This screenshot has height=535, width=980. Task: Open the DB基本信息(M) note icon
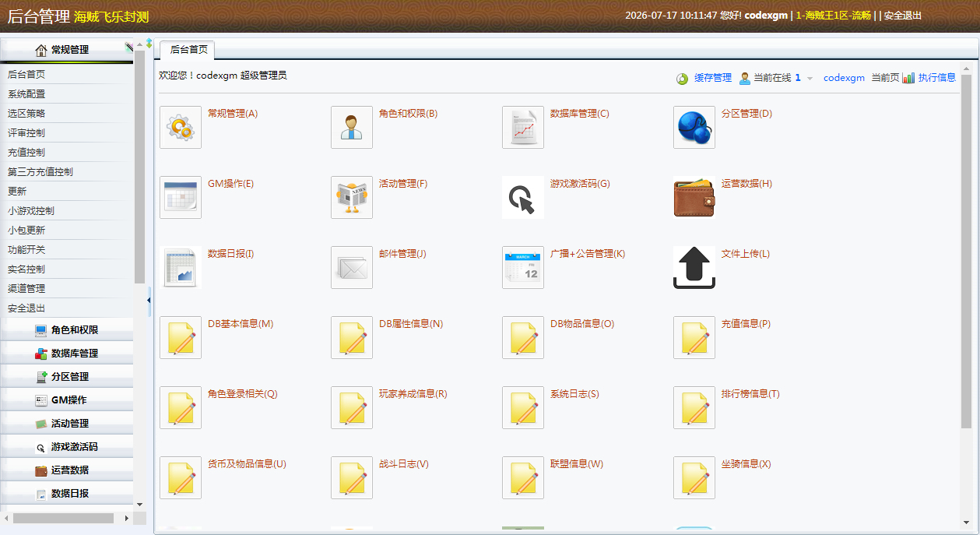[x=181, y=337]
